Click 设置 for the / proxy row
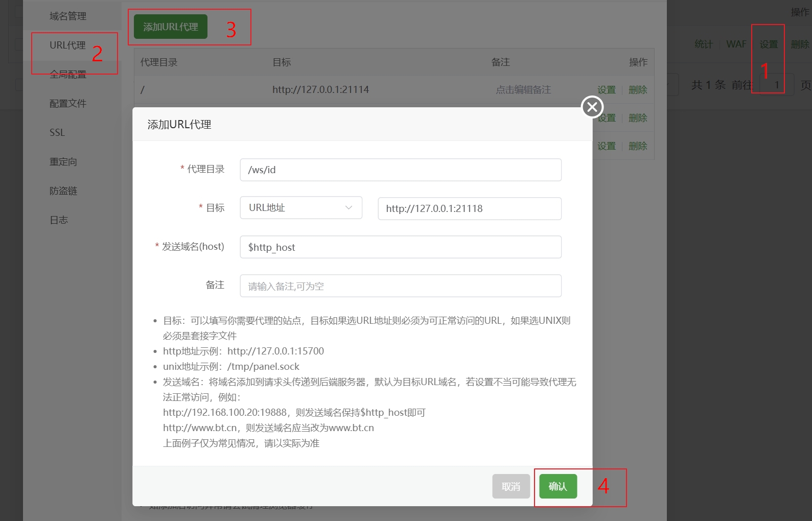812x521 pixels. [x=607, y=90]
